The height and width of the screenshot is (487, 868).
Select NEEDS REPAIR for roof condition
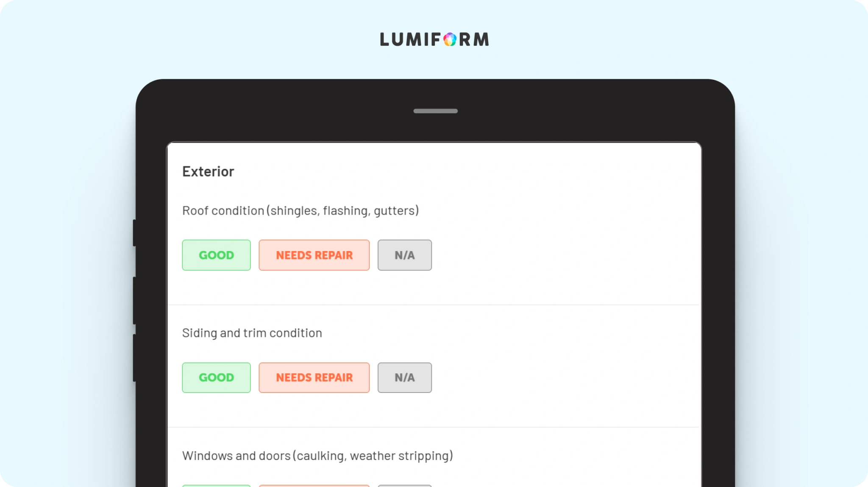coord(314,255)
